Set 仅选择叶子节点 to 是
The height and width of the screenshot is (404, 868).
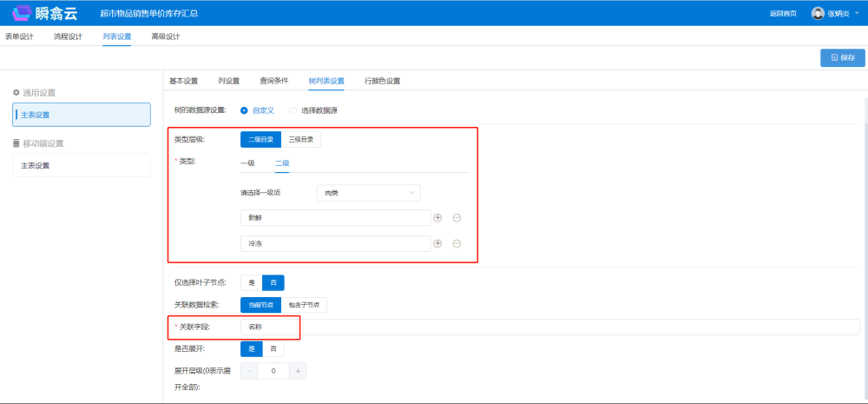252,282
